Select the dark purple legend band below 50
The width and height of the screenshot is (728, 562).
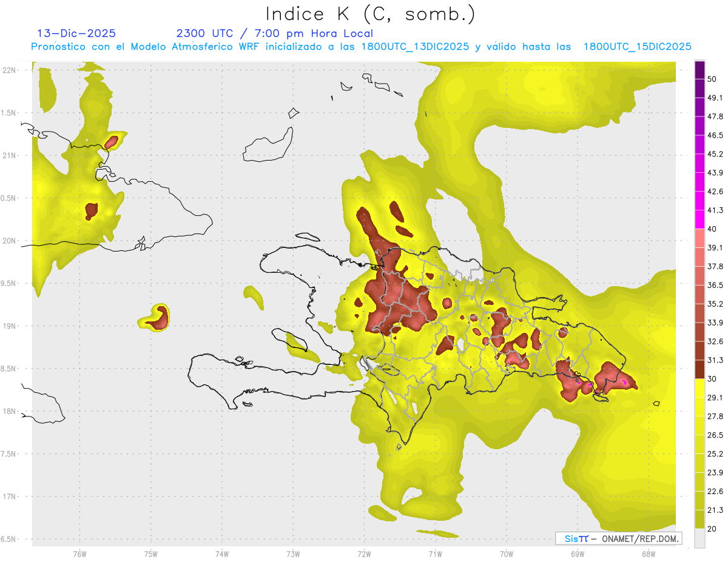(x=699, y=70)
